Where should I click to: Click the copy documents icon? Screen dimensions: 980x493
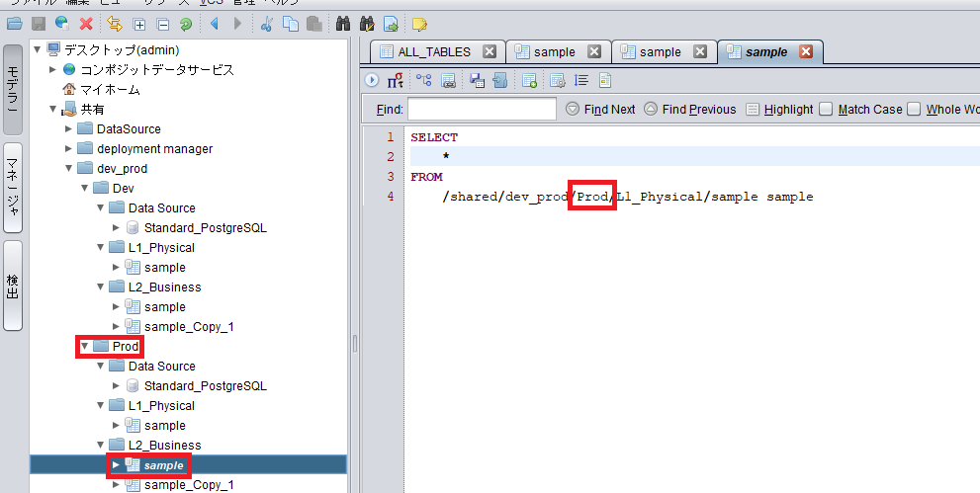(291, 25)
